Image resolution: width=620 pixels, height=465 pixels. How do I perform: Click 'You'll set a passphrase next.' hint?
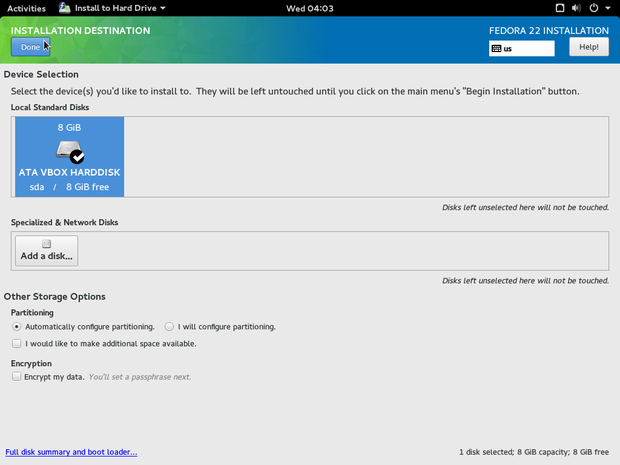(140, 377)
